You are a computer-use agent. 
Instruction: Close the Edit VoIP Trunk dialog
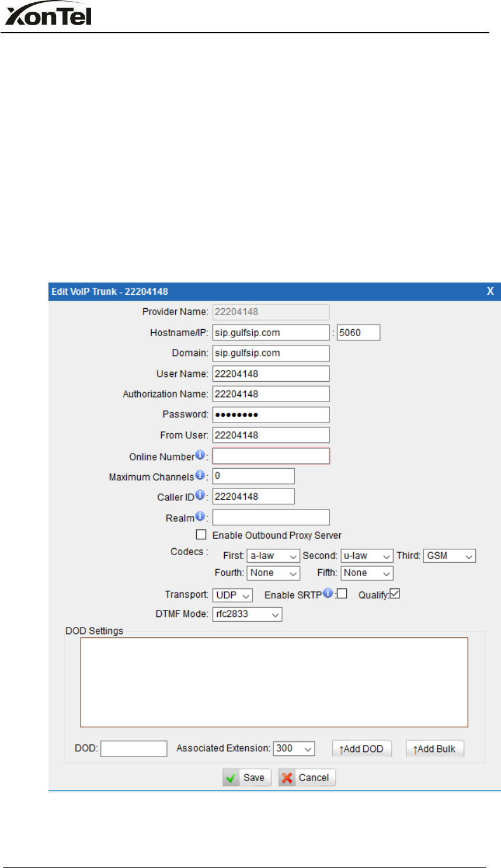point(490,291)
